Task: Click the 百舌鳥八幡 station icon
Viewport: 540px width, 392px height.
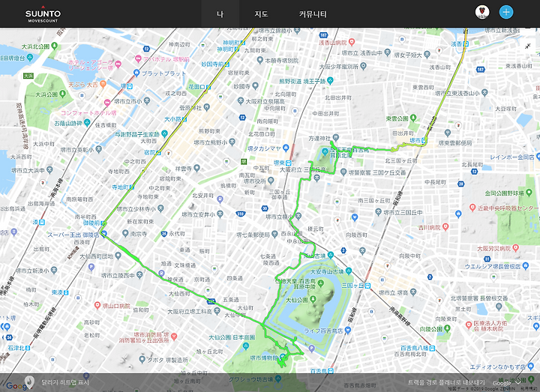Action: point(432,348)
